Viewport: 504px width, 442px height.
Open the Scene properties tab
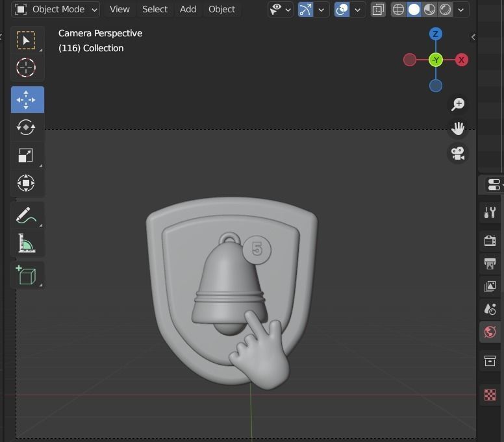[490, 309]
